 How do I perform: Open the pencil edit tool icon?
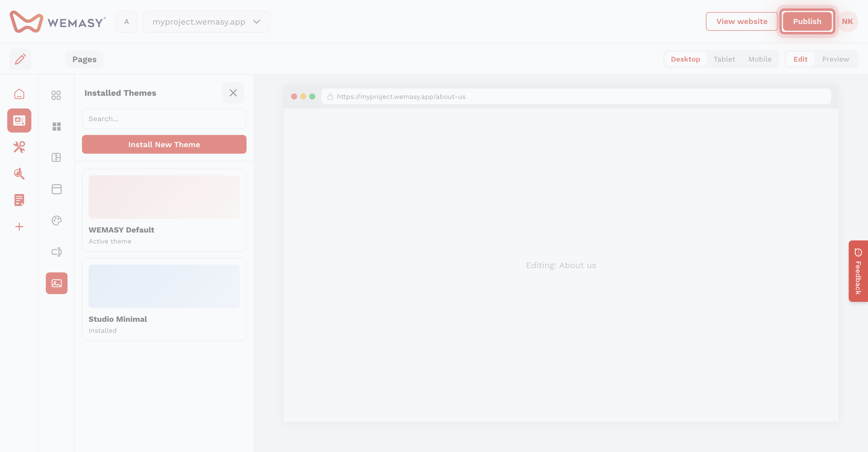[x=20, y=59]
